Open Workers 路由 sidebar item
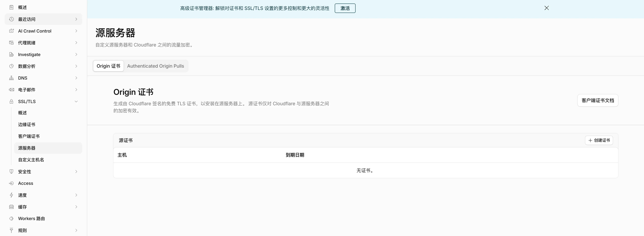This screenshot has height=236, width=644. [43, 219]
